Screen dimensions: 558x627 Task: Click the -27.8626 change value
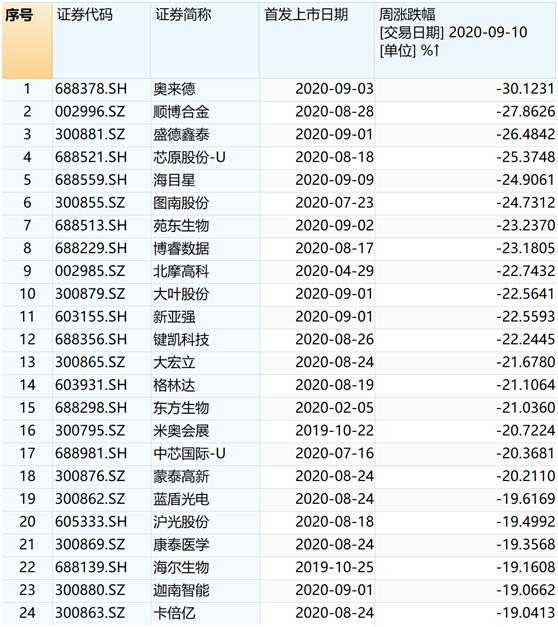(525, 112)
